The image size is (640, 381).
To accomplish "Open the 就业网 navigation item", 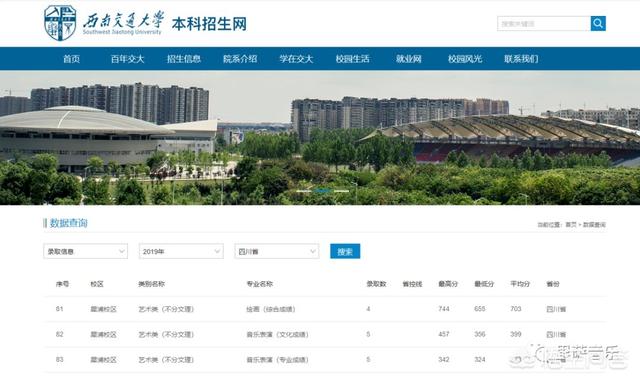I will point(409,59).
